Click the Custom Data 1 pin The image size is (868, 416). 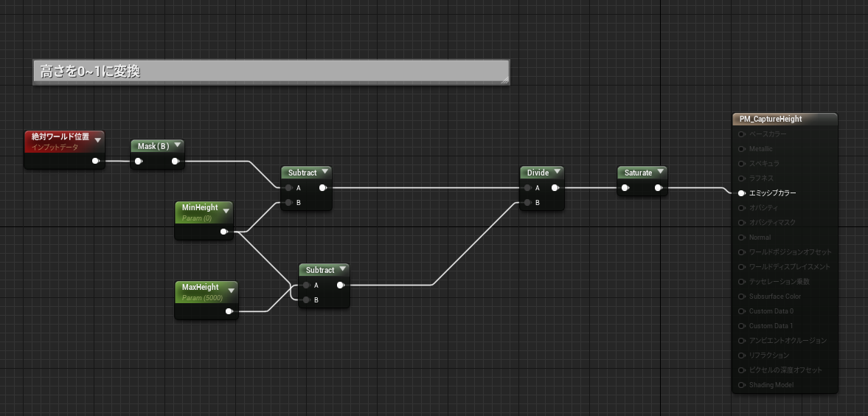pyautogui.click(x=742, y=326)
